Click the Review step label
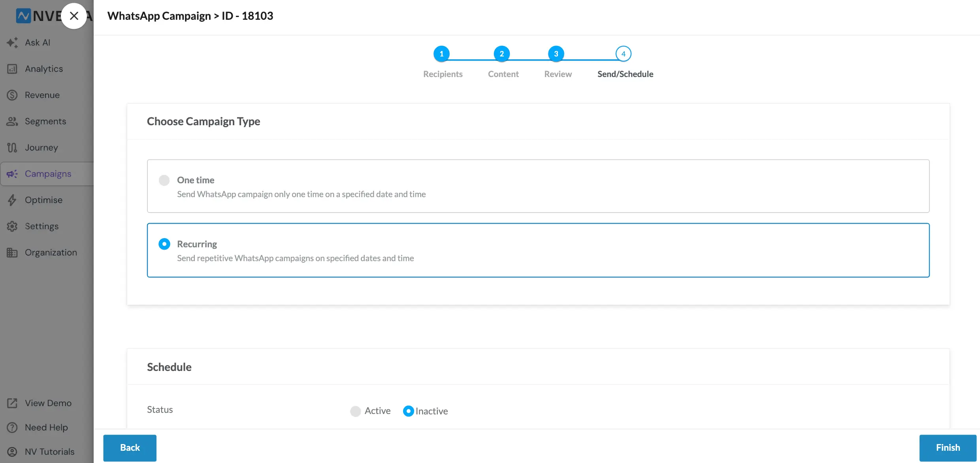This screenshot has width=980, height=463. (x=558, y=74)
